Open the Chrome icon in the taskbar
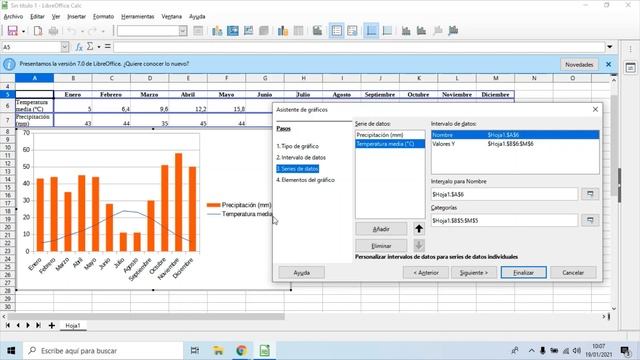This screenshot has height=360, width=640. (x=241, y=350)
